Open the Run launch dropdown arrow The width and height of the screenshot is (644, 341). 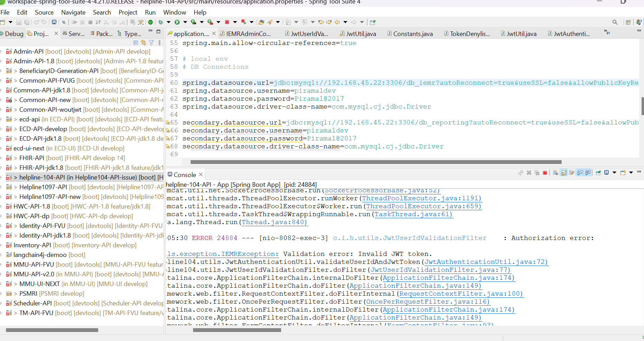tap(185, 22)
